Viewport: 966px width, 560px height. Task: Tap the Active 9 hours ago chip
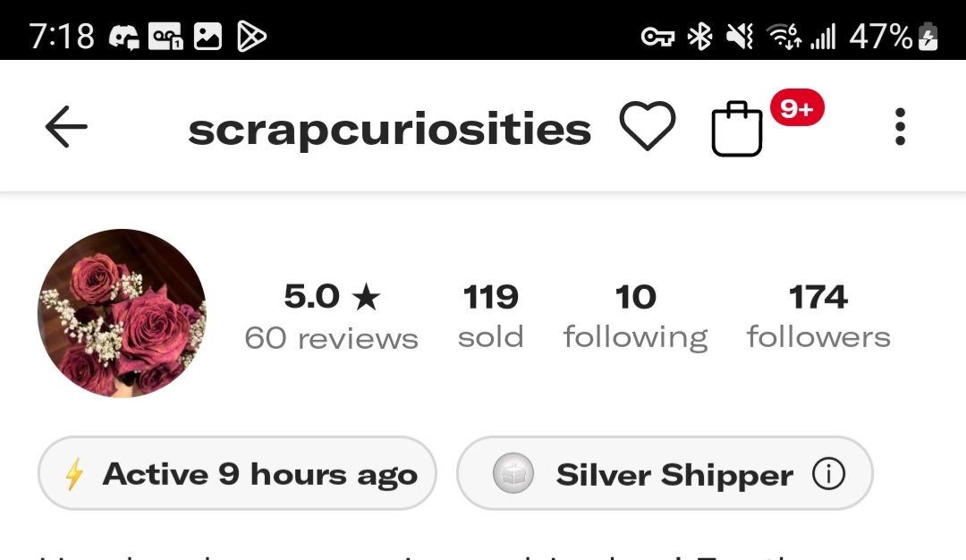click(237, 473)
